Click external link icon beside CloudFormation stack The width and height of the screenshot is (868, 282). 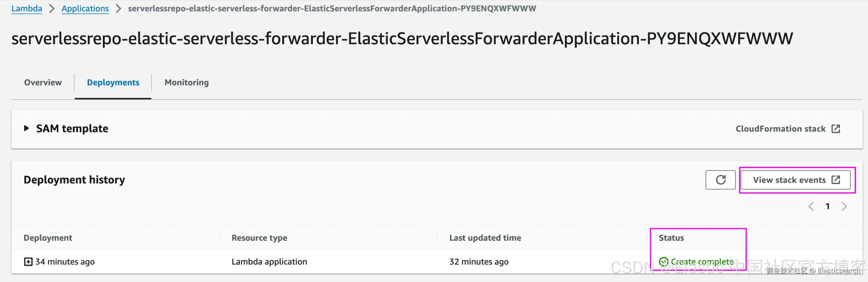836,129
